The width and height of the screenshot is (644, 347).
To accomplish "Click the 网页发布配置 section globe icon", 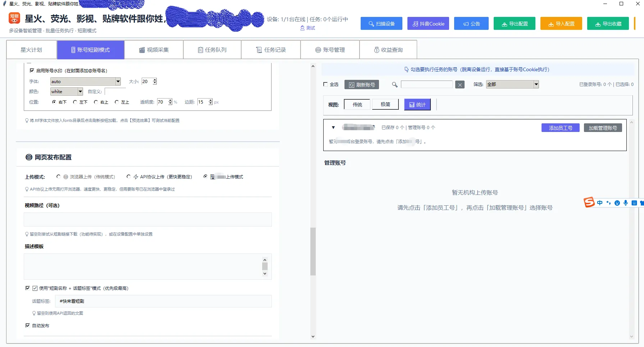I will 29,157.
